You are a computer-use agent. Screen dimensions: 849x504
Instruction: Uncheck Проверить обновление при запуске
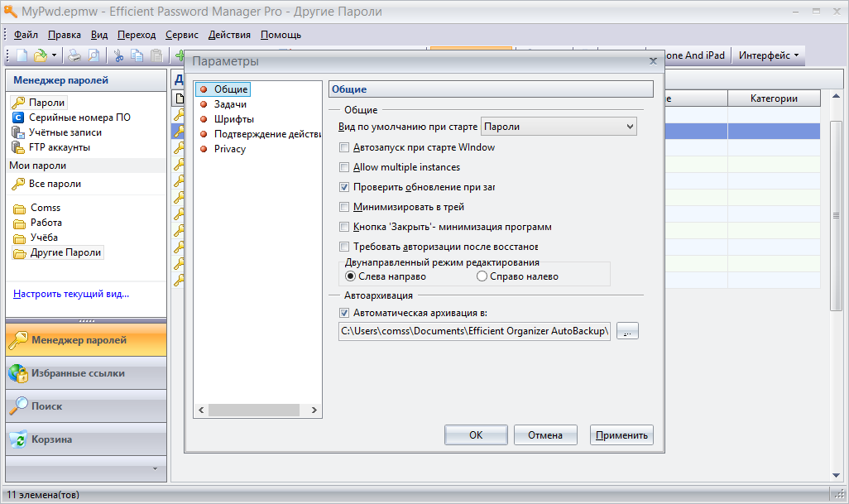(344, 187)
